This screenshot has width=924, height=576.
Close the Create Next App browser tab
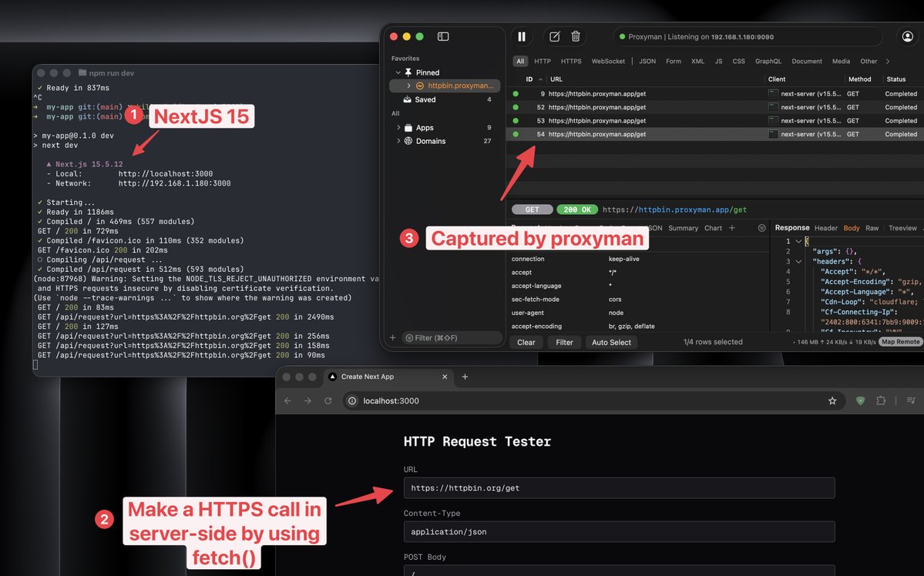tap(445, 377)
